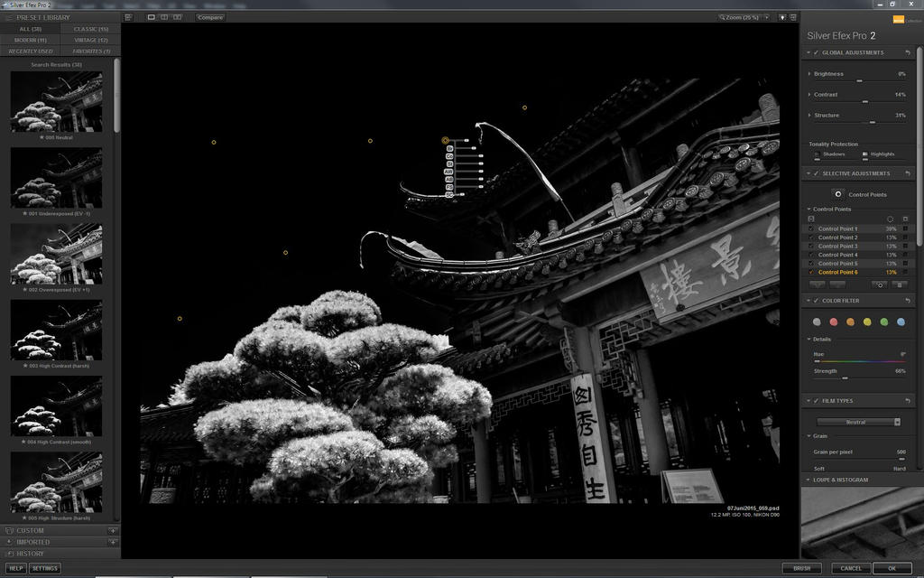Confirm with the OK button
The width and height of the screenshot is (924, 578).
pos(892,569)
